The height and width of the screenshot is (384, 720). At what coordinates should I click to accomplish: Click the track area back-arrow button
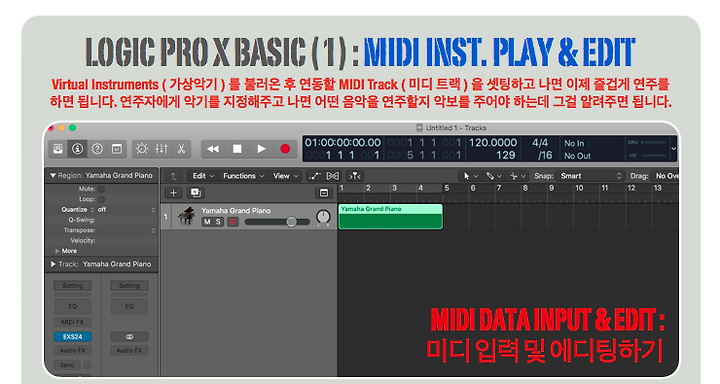174,176
